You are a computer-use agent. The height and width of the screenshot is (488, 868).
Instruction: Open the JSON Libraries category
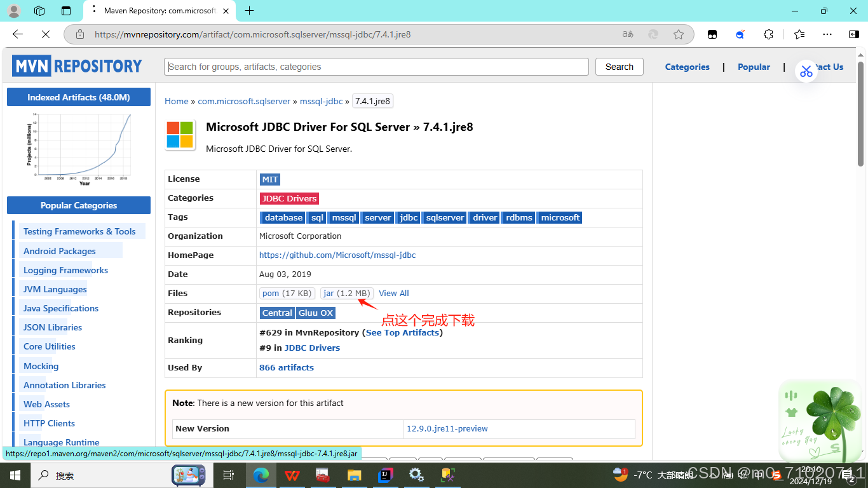[53, 327]
